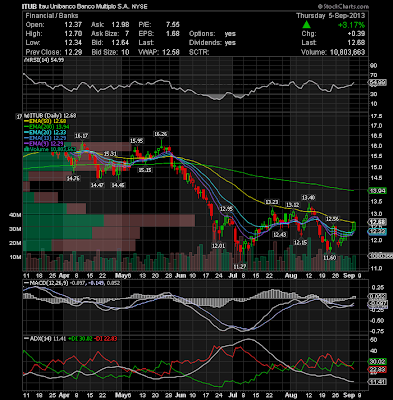Click the green EMA(200) legend entry
Screen dimensions: 393x400
tap(46, 127)
